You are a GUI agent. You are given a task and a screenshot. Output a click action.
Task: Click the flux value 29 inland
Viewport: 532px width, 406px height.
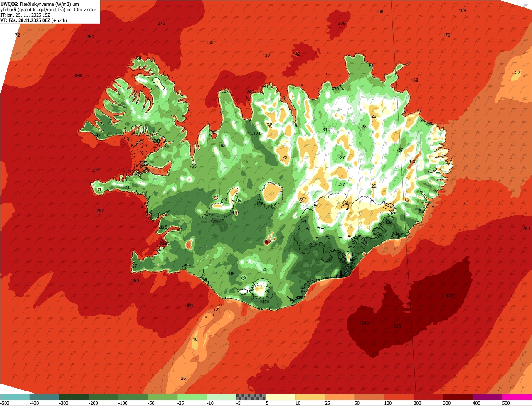tap(374, 186)
